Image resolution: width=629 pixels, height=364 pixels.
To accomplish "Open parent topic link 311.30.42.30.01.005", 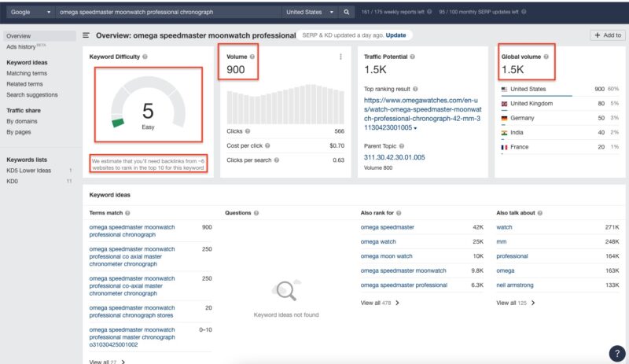I will pos(395,157).
